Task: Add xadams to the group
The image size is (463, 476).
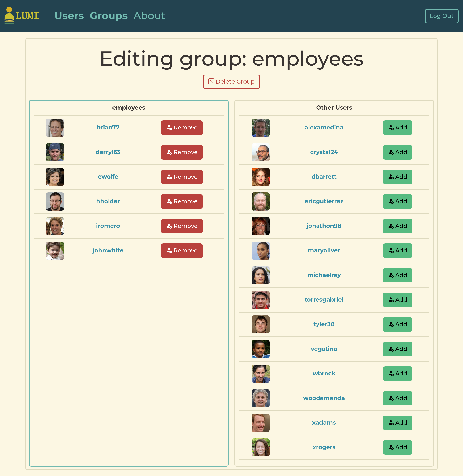Action: [397, 422]
